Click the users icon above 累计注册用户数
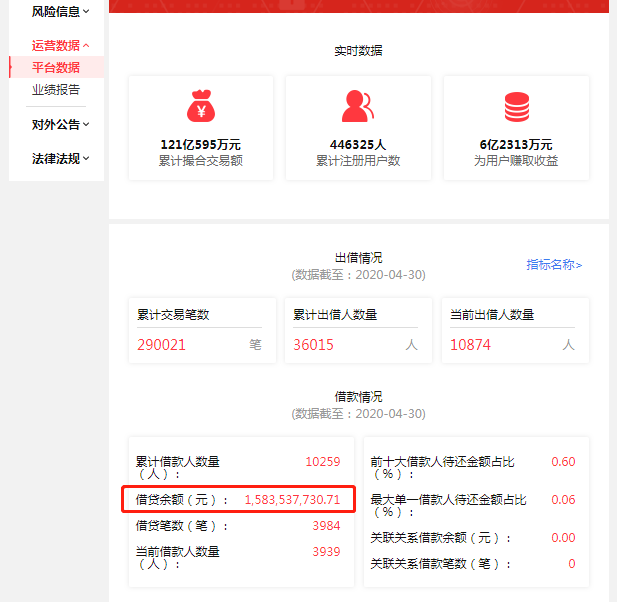Image resolution: width=617 pixels, height=602 pixels. [x=357, y=106]
